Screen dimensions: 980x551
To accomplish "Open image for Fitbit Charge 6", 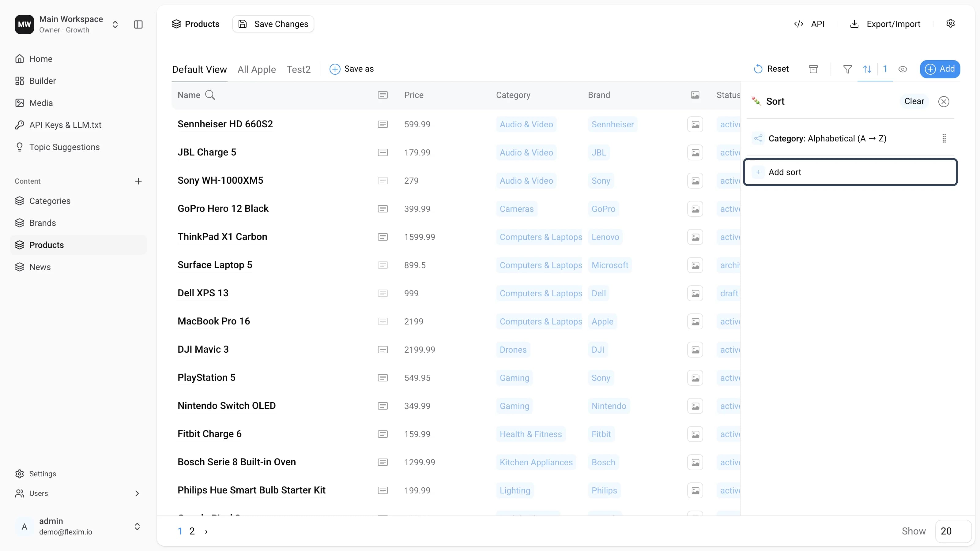I will [695, 434].
